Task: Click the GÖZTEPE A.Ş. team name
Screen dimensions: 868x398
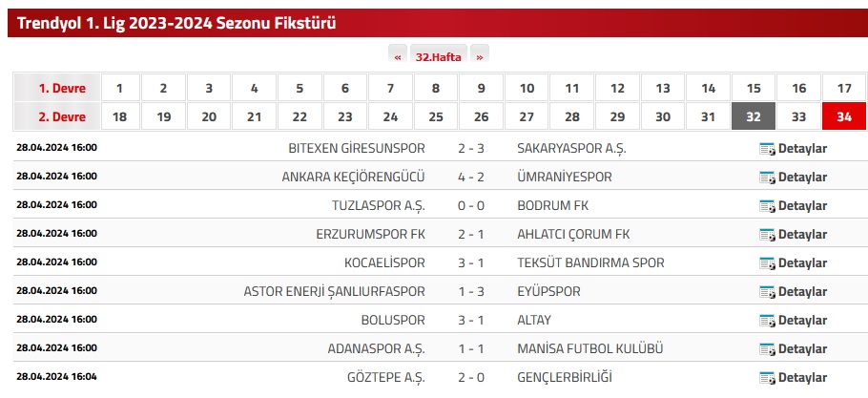Action: [x=386, y=378]
